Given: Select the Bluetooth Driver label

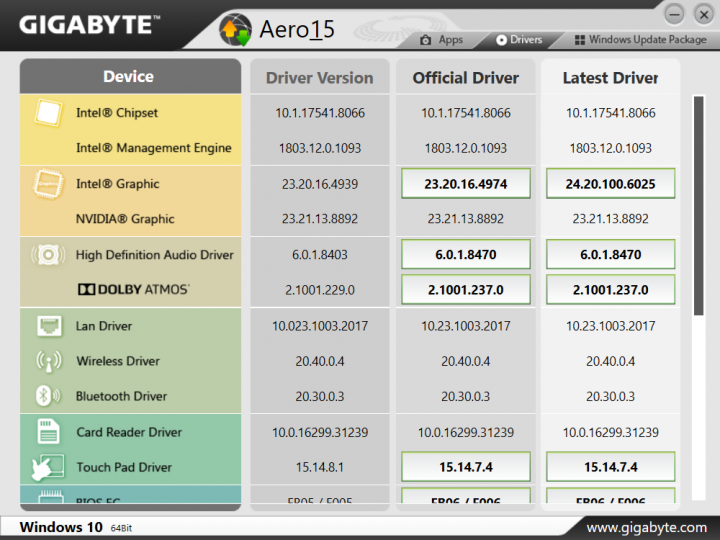Looking at the screenshot, I should 121,396.
